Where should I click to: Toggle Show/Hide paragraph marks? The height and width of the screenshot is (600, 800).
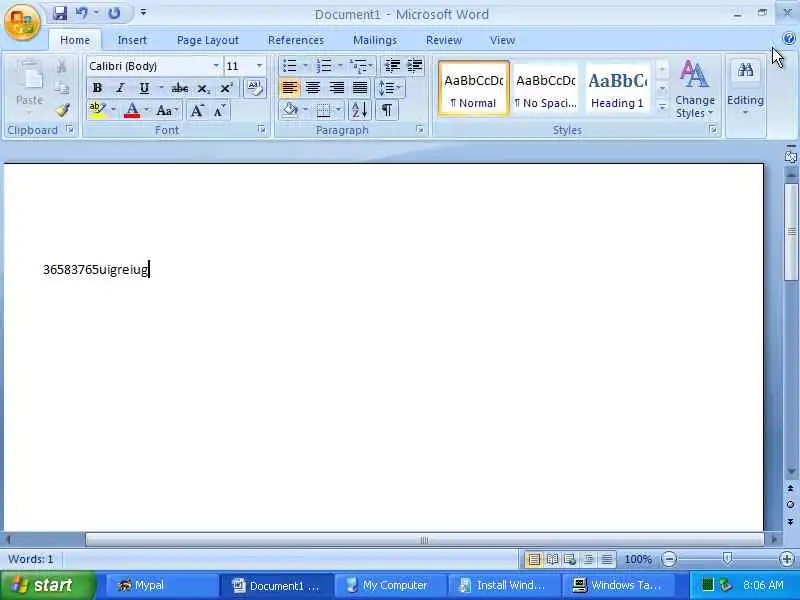pyautogui.click(x=387, y=110)
